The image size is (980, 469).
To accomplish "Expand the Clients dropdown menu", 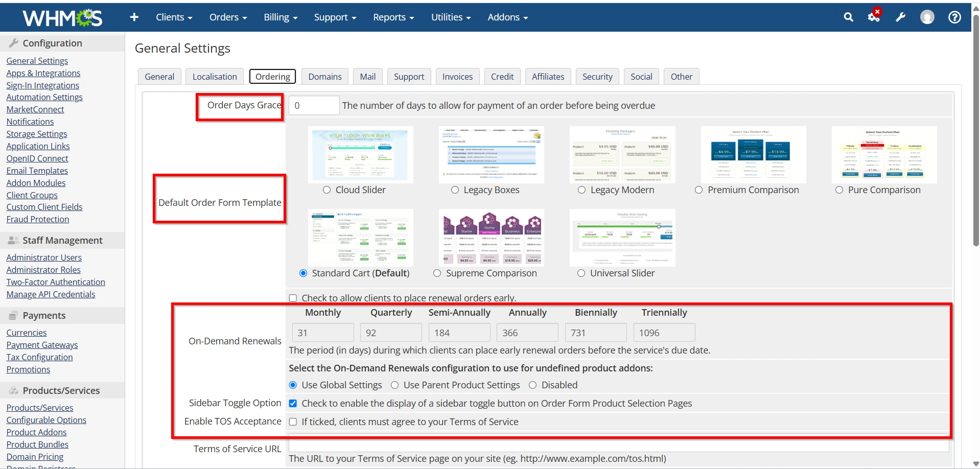I will (x=174, y=17).
